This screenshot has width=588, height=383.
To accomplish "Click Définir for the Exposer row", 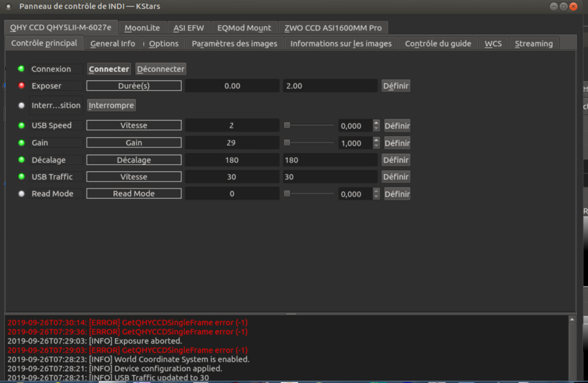I will [x=396, y=86].
